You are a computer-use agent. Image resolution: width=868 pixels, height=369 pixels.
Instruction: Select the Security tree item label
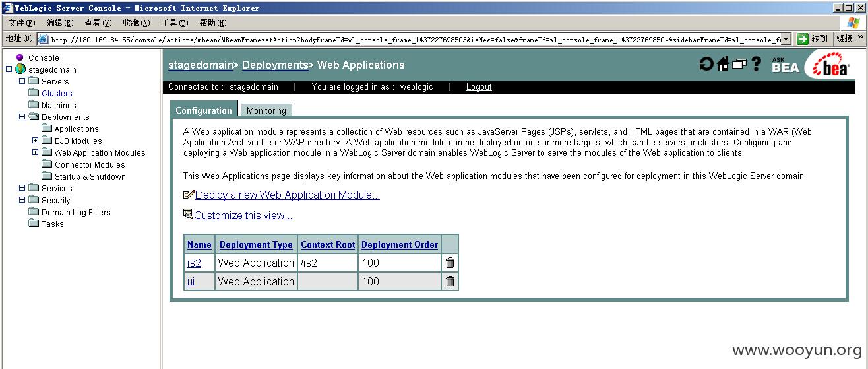(56, 200)
